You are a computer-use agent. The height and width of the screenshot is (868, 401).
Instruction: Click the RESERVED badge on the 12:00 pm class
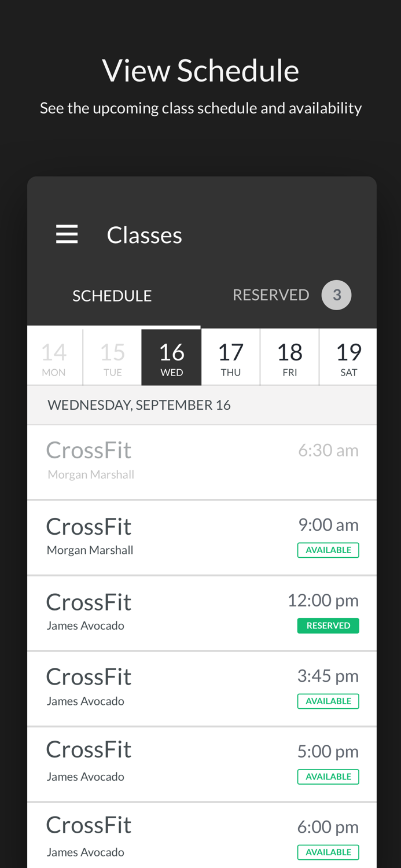point(328,626)
